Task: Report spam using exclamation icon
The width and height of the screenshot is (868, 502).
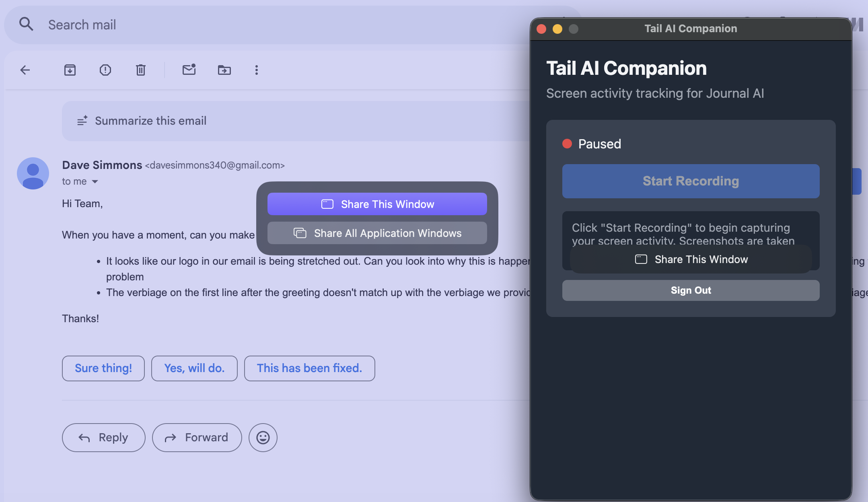Action: click(x=105, y=70)
